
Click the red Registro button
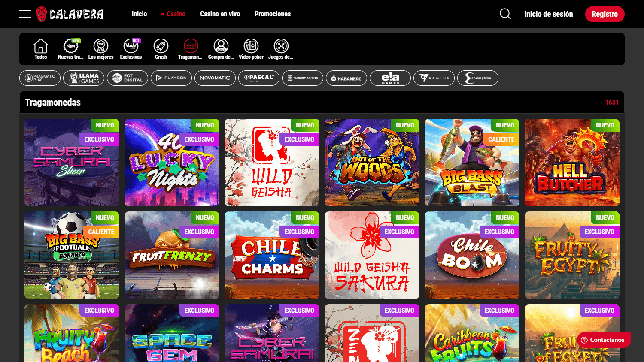pos(605,14)
